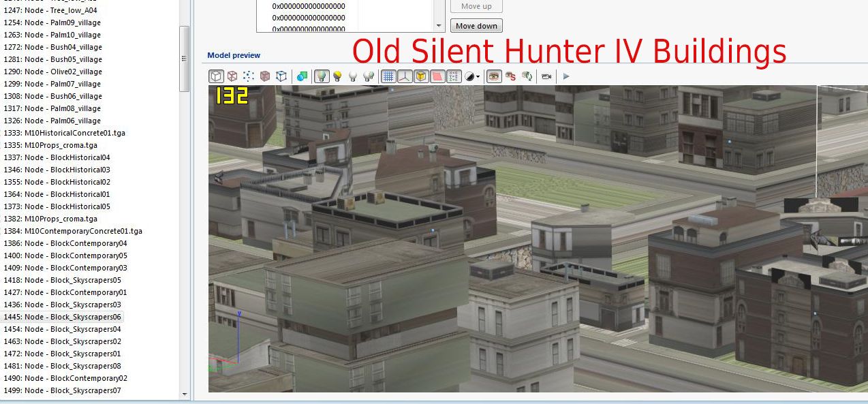Select 1333 M10HistoricalConcrete01.tga entry
868x404 pixels.
[x=65, y=133]
